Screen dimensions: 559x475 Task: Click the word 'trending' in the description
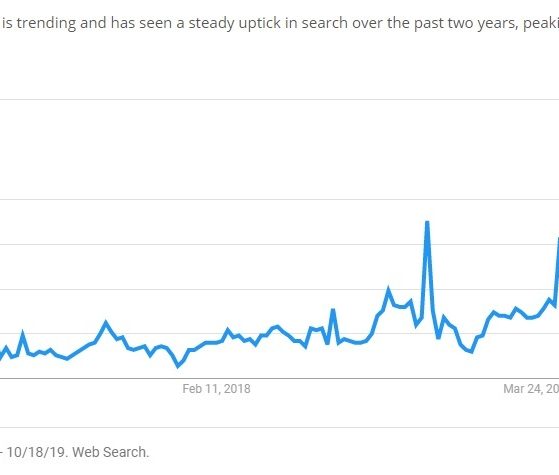coord(46,23)
